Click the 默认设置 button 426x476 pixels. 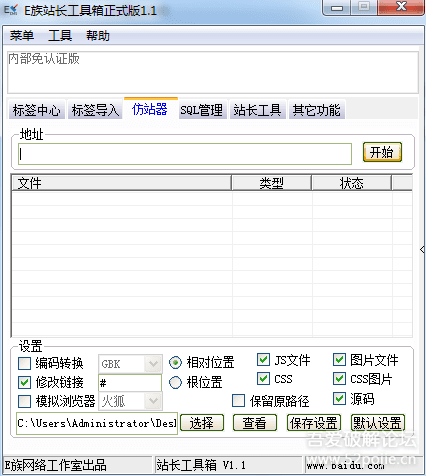point(378,423)
